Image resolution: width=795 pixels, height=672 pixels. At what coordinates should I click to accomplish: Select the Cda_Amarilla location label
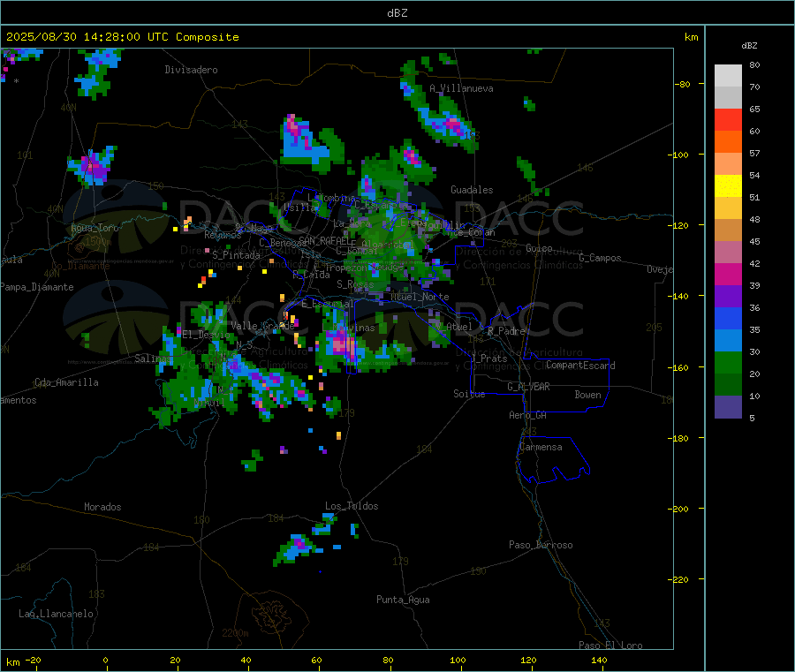(66, 382)
